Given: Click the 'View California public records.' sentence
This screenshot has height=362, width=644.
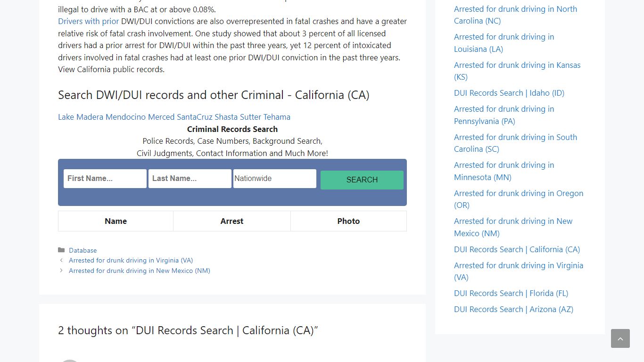Looking at the screenshot, I should click(x=111, y=69).
